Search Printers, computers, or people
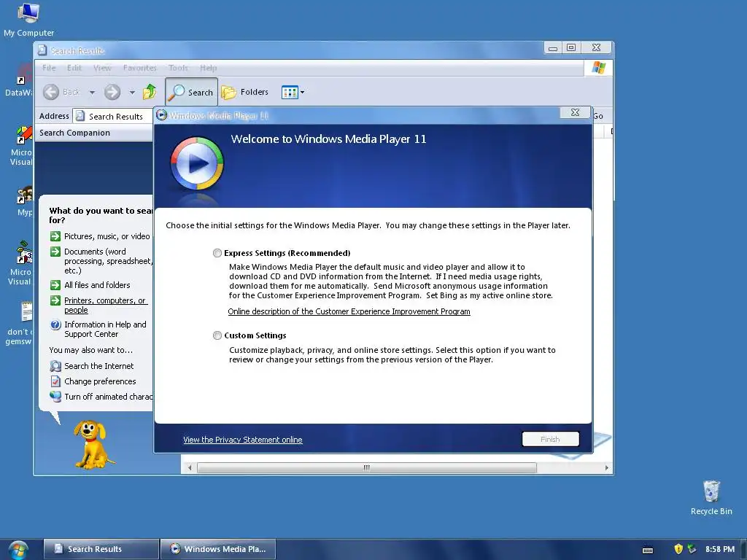Image resolution: width=747 pixels, height=560 pixels. click(105, 306)
